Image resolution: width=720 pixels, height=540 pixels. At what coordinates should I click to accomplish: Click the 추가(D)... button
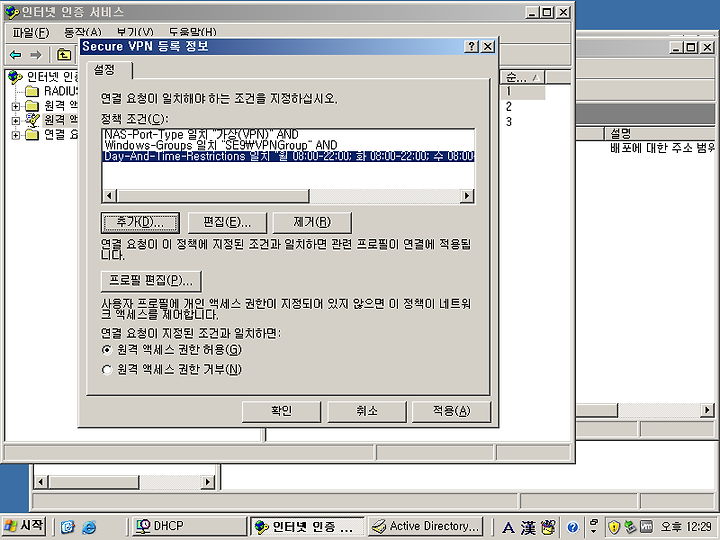click(x=140, y=223)
